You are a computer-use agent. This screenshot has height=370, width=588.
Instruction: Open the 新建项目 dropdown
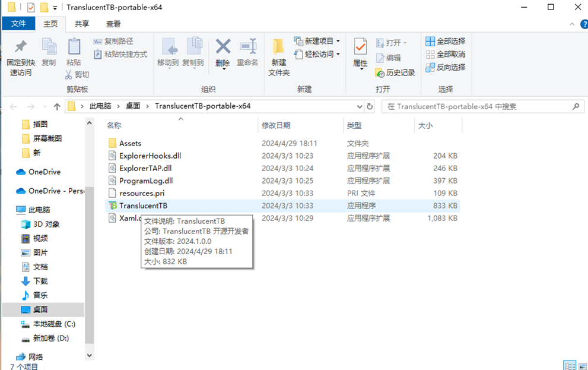pyautogui.click(x=317, y=41)
